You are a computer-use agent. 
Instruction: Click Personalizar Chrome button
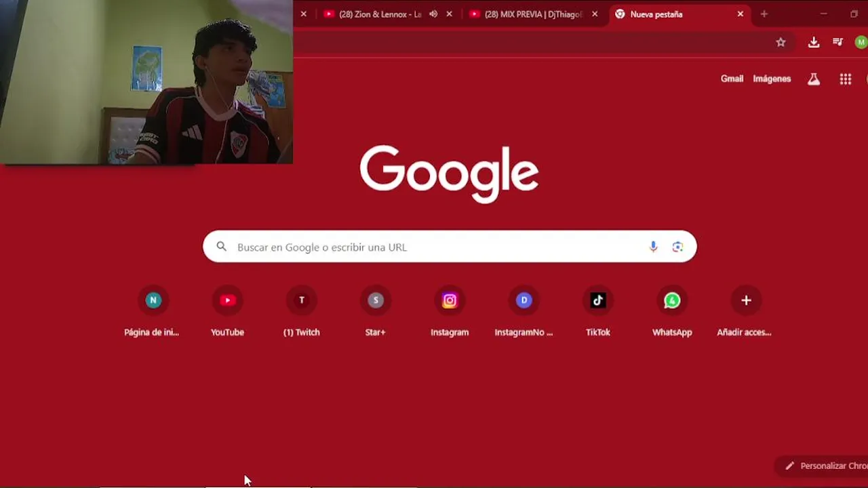823,466
